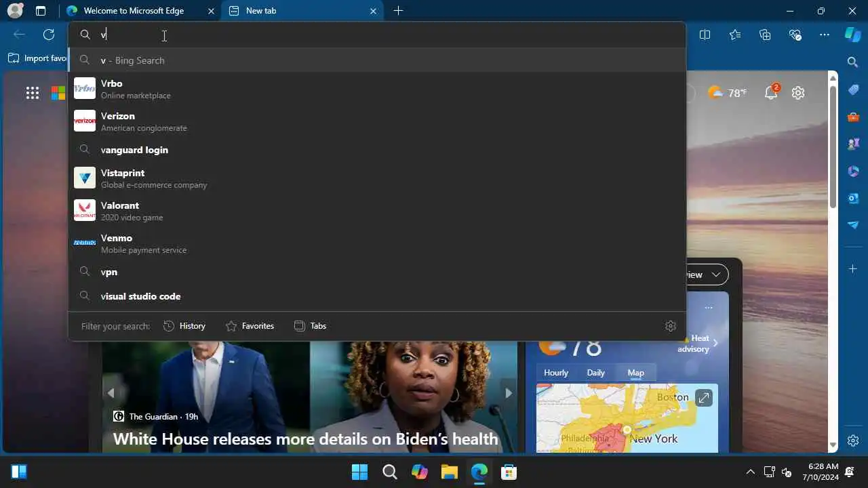Go to next news slide
The width and height of the screenshot is (868, 488).
509,393
